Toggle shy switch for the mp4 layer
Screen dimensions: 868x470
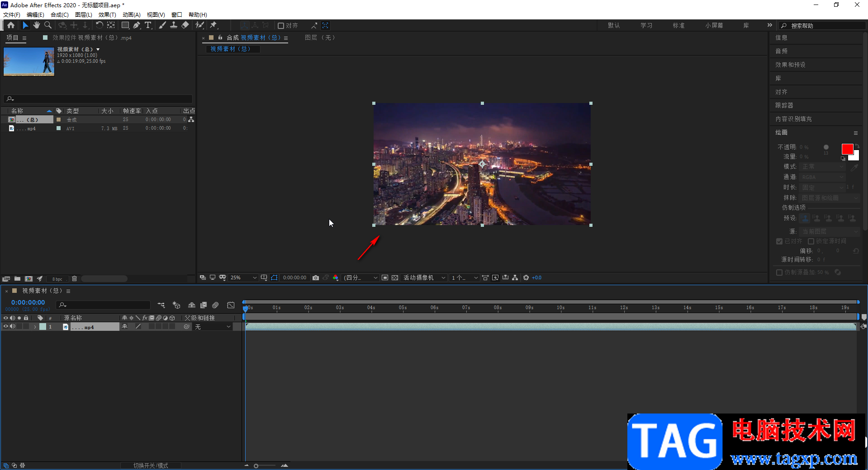(125, 326)
